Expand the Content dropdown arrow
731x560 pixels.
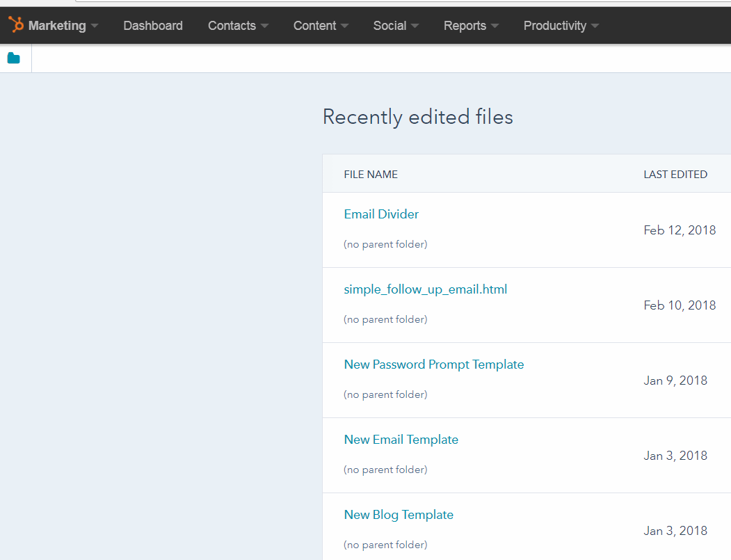[x=345, y=26]
